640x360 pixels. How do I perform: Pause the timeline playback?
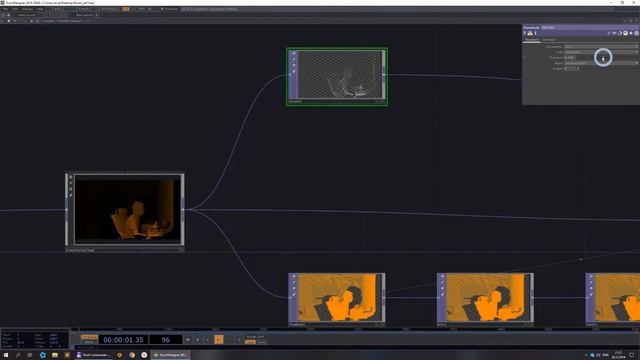click(x=198, y=340)
